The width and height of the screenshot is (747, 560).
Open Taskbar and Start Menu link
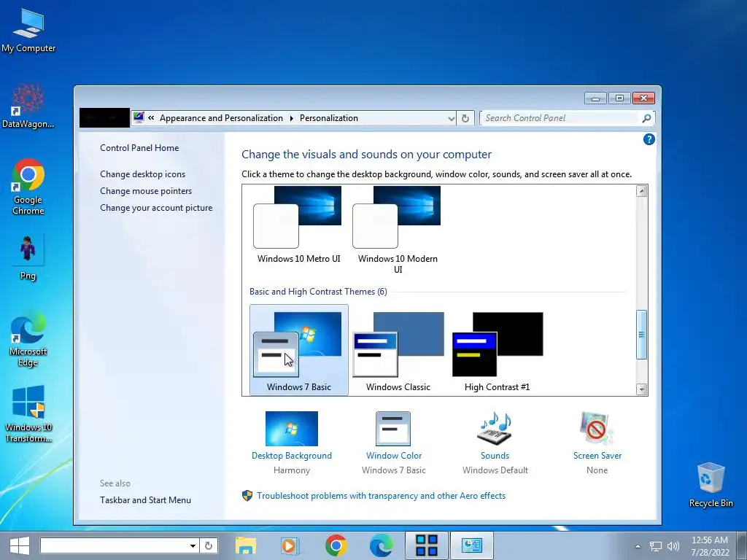click(145, 500)
